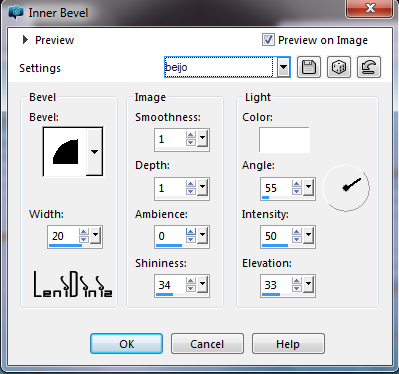Click the Inner Bevel title bar app icon
Viewport: 399px width, 374px height.
(x=16, y=13)
